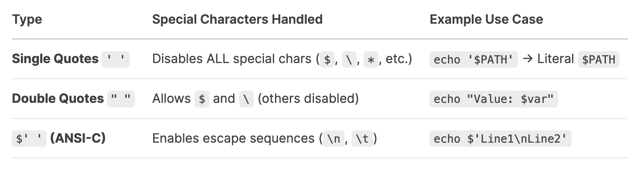Click the $' ' code badge
The height and width of the screenshot is (182, 644).
click(x=29, y=139)
